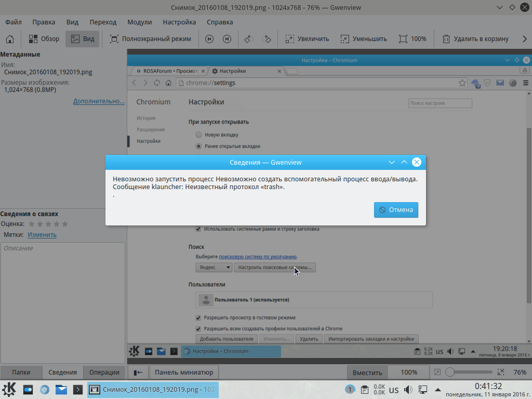Viewport: 532px width, 399px height.
Task: Click the 0:41:32 clock in the panel
Action: pyautogui.click(x=488, y=386)
